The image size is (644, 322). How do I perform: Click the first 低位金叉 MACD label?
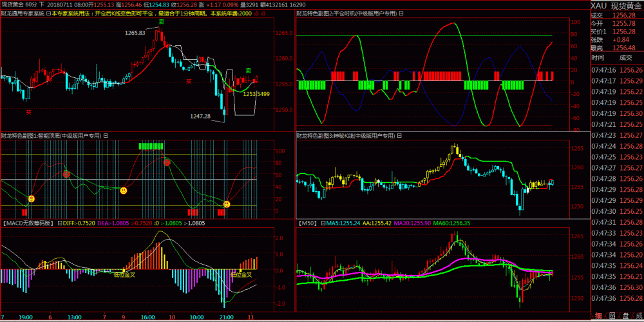[124, 275]
